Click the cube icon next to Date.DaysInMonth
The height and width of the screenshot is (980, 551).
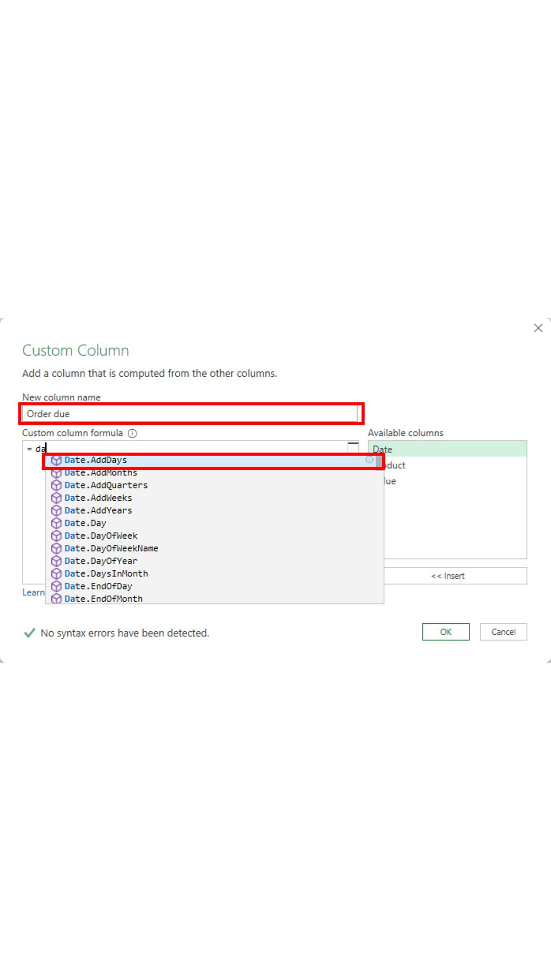tap(56, 573)
